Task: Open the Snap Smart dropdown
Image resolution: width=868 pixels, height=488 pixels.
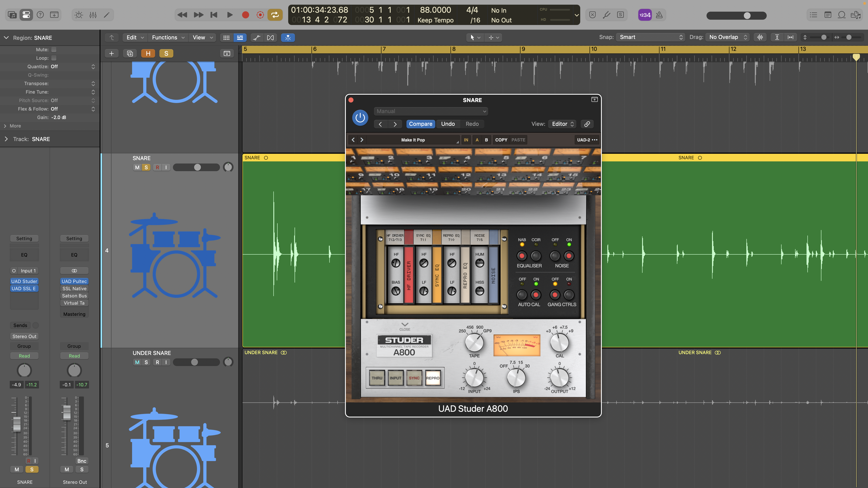Action: (651, 37)
